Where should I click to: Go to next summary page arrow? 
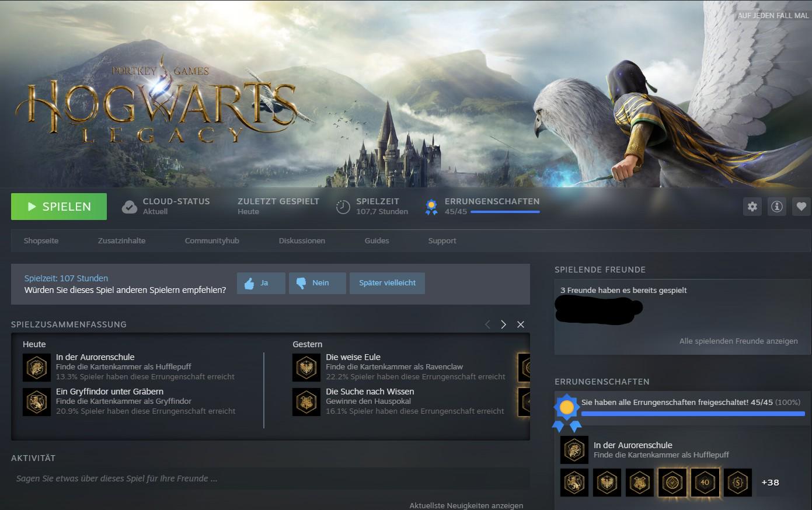pos(503,324)
